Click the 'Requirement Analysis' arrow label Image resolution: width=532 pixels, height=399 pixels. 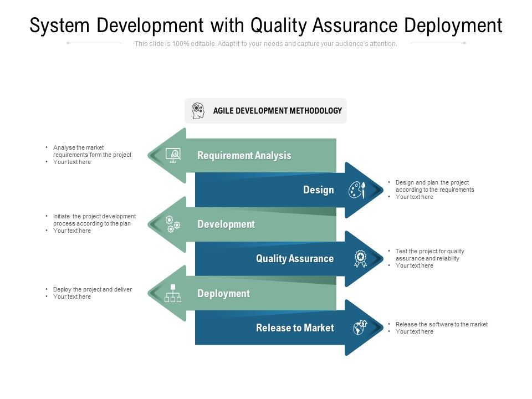tap(244, 155)
